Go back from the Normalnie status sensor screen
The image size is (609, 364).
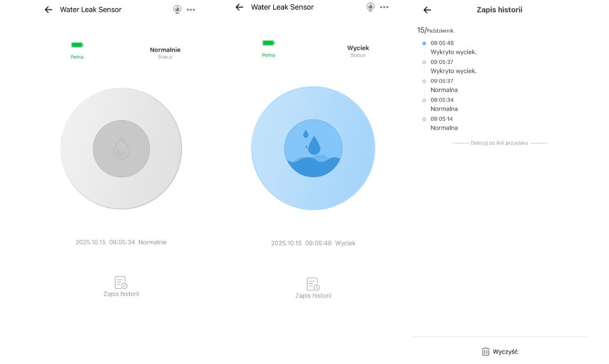click(x=48, y=10)
